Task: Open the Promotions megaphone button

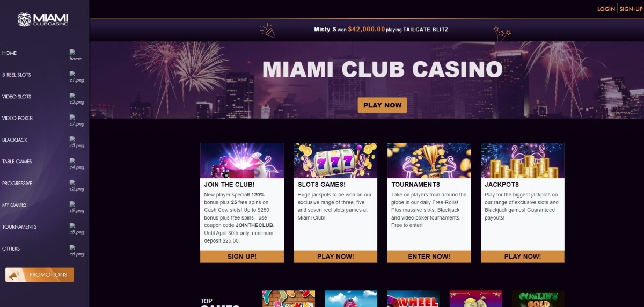Action: pyautogui.click(x=40, y=275)
